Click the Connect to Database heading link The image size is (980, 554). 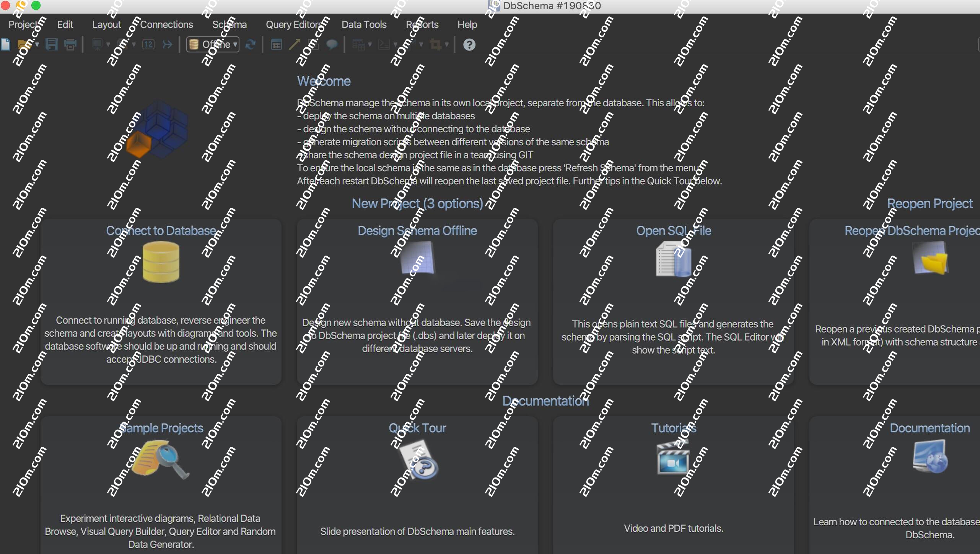point(161,231)
